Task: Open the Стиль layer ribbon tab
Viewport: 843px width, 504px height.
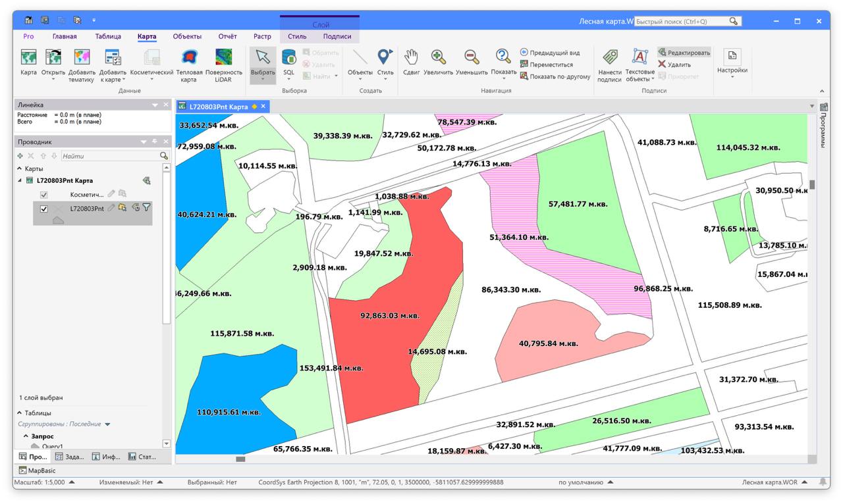Action: pyautogui.click(x=297, y=37)
